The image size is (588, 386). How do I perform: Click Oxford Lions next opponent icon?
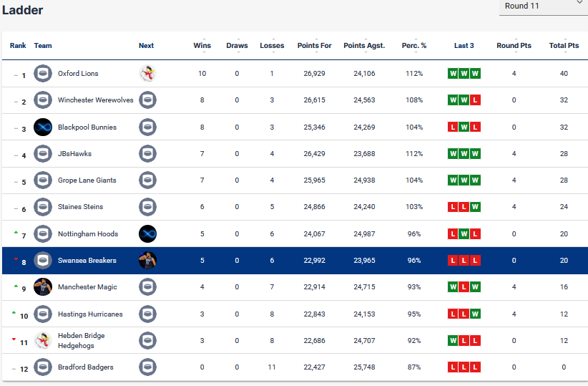tap(148, 74)
